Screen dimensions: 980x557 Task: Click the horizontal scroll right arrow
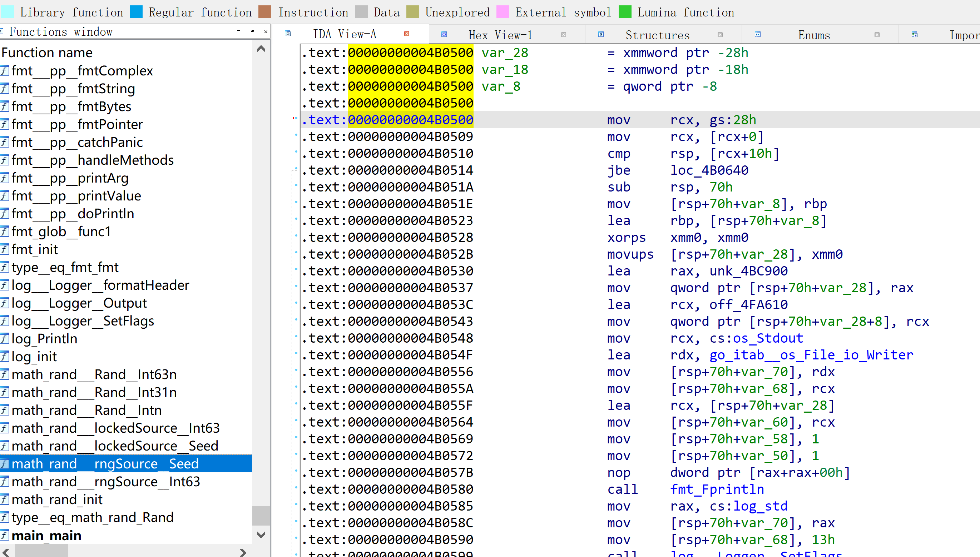(x=243, y=552)
